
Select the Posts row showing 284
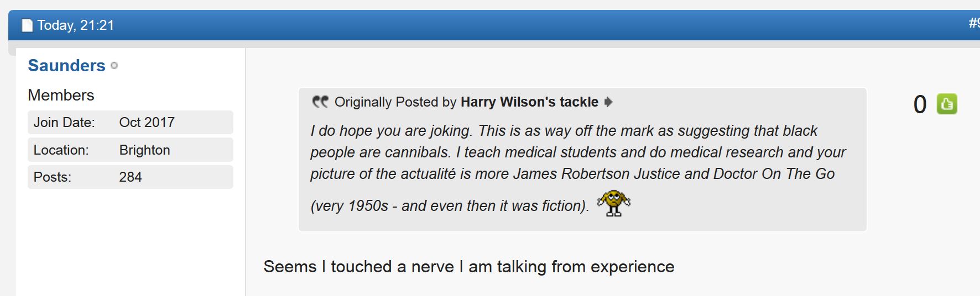131,177
